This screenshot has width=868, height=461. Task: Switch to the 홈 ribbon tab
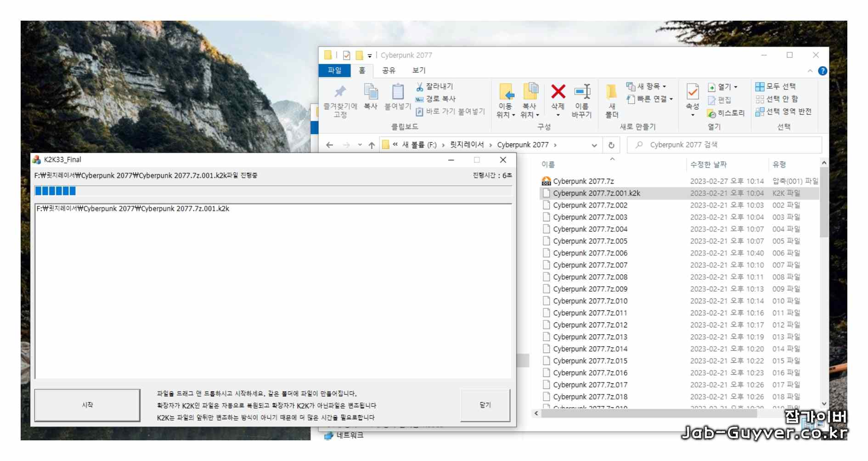pyautogui.click(x=362, y=70)
